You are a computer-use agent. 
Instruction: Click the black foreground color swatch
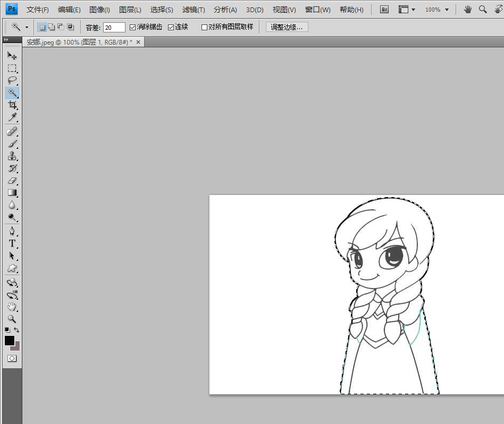10,340
